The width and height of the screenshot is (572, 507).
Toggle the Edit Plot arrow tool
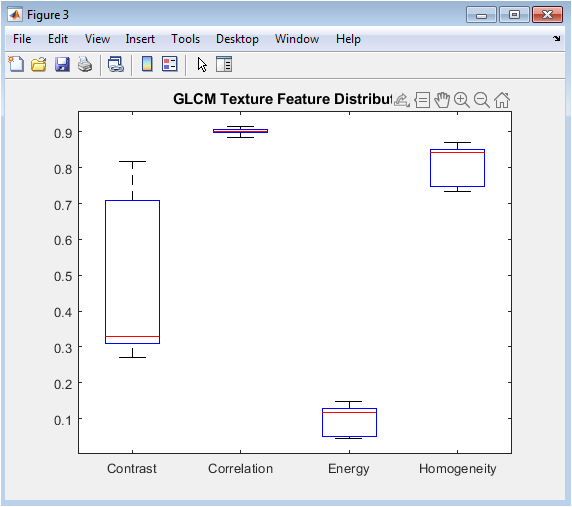point(202,65)
